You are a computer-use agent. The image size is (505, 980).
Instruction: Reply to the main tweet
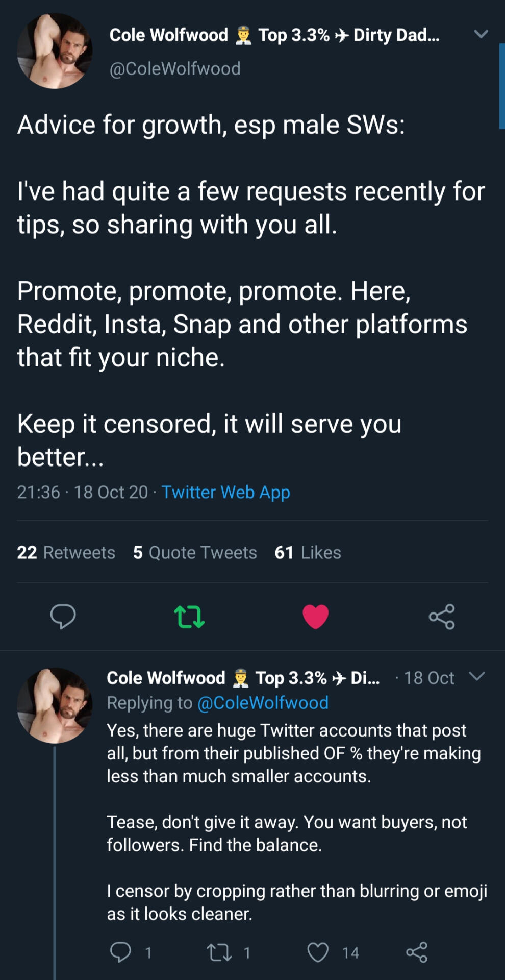[x=63, y=616]
